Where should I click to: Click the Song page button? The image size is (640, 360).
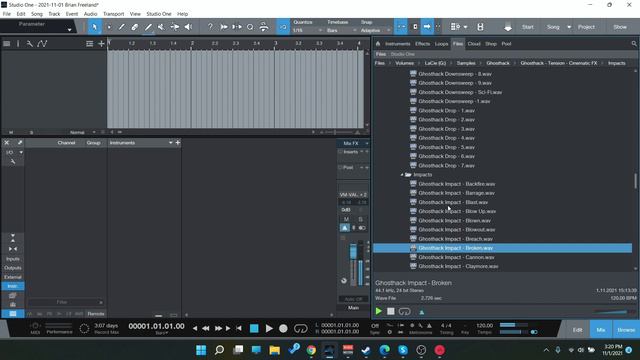553,27
